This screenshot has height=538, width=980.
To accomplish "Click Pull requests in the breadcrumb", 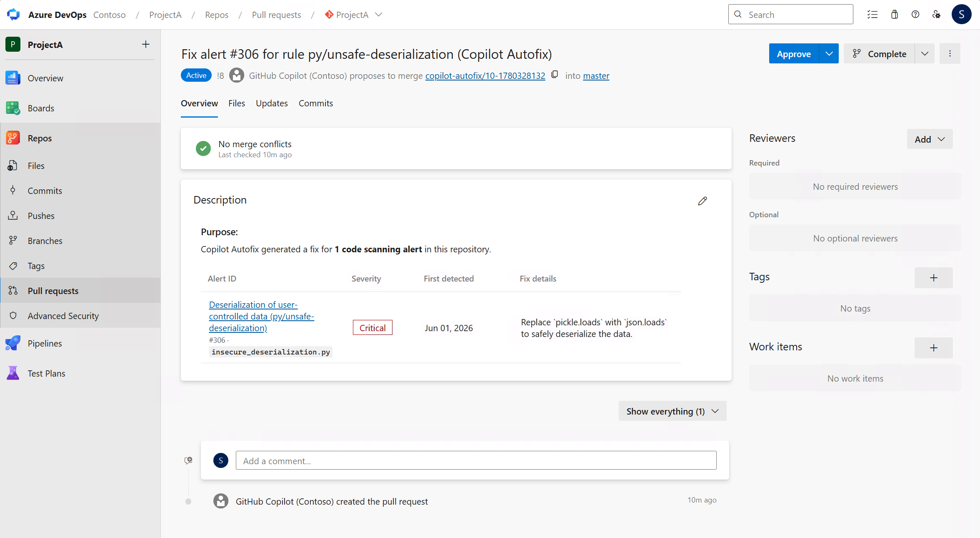I will (277, 15).
